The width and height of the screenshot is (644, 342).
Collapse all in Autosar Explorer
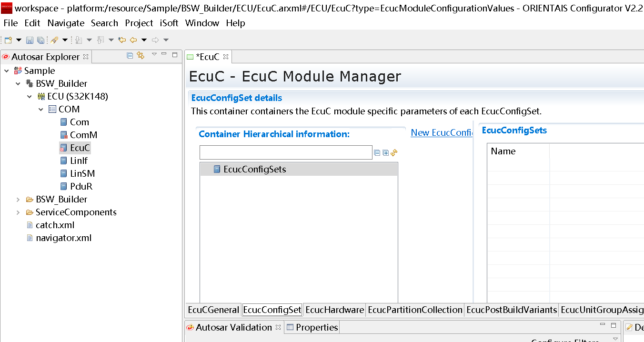[x=130, y=56]
